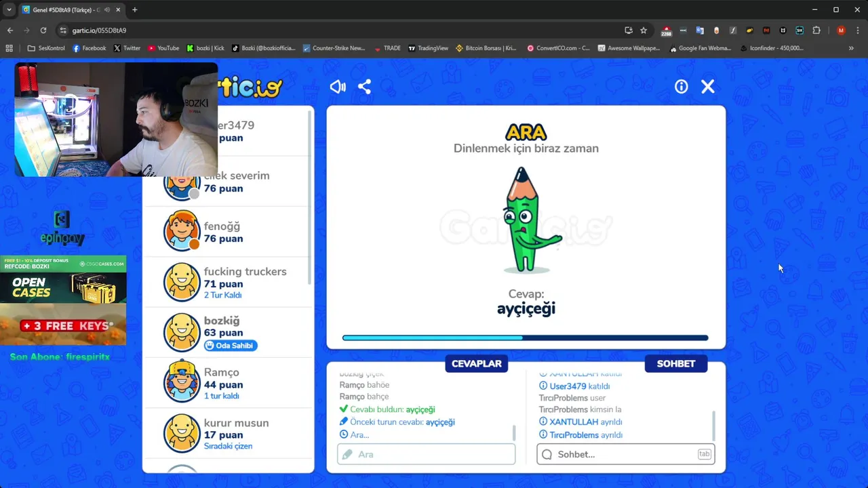Open the ConvertICO.com bookmark
The image size is (868, 488).
[x=558, y=48]
